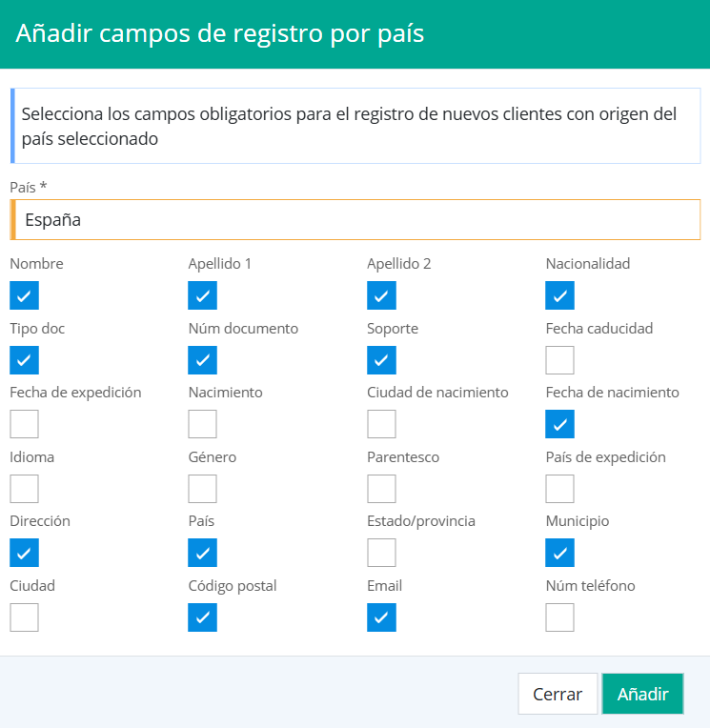Tick the Parentesco checkbox

[381, 489]
